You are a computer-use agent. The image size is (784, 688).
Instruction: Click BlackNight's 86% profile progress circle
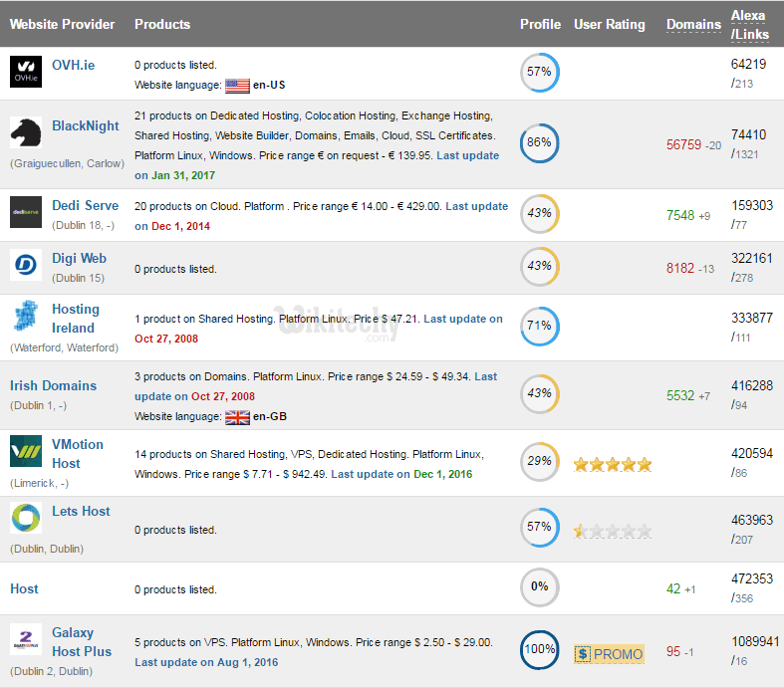tap(539, 142)
